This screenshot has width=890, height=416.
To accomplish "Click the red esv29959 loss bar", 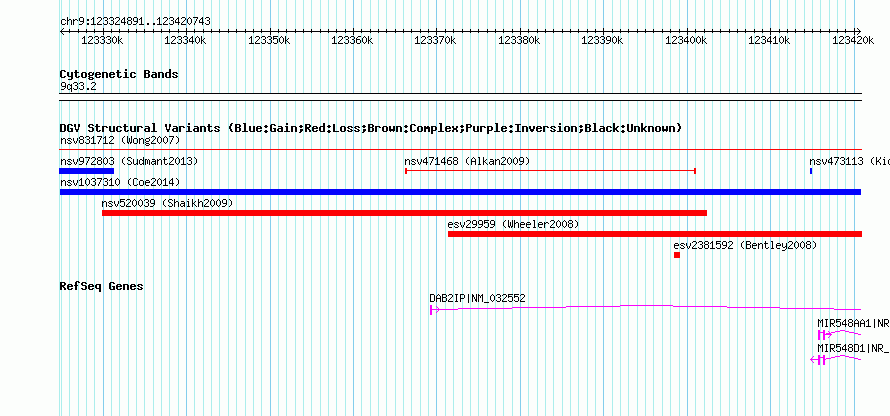I will (x=655, y=234).
